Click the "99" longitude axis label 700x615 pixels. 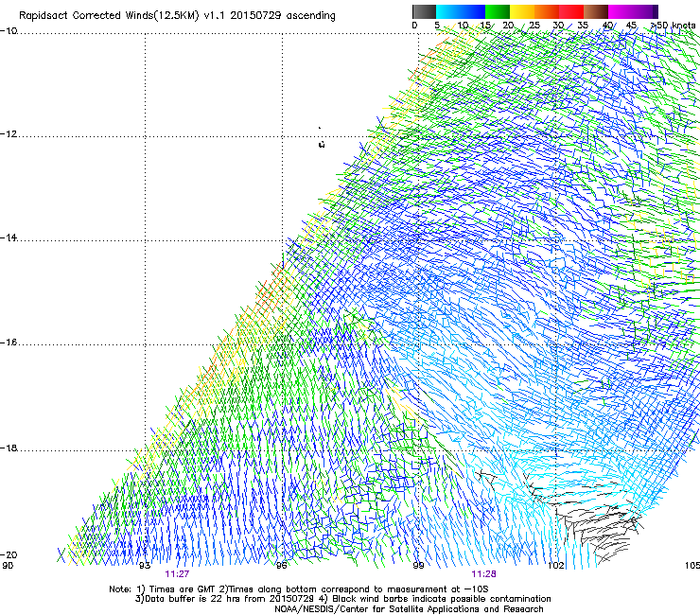click(x=418, y=566)
